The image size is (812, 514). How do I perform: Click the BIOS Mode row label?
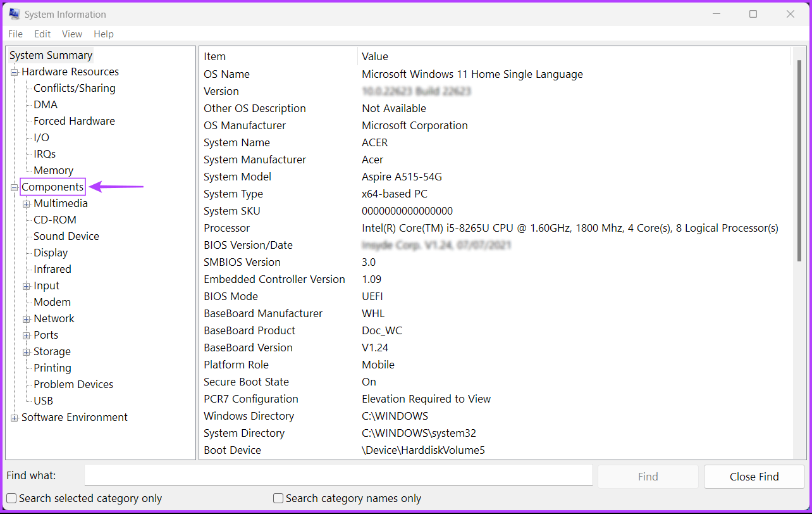(x=230, y=296)
